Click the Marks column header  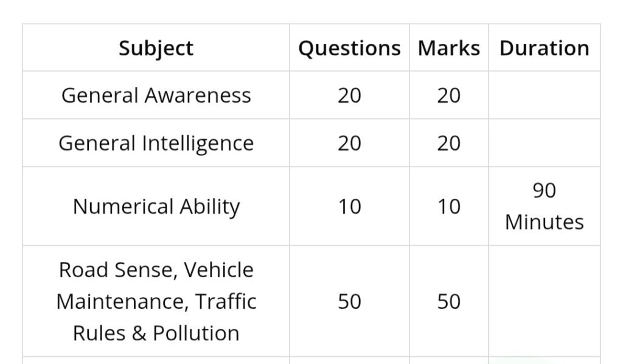(448, 48)
